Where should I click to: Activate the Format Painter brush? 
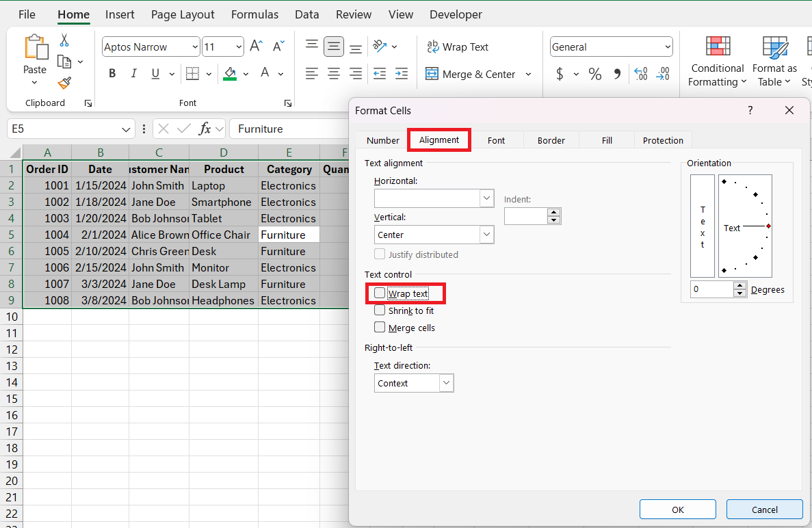point(64,83)
